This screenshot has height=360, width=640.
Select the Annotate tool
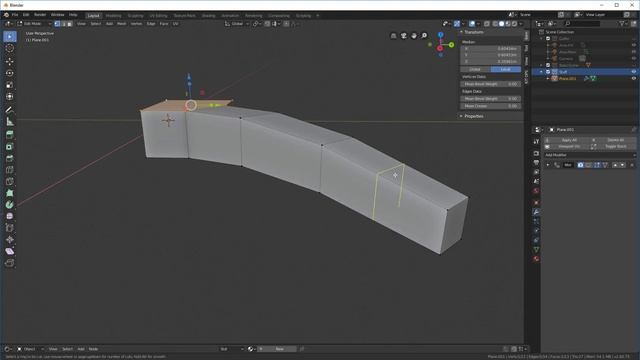click(10, 110)
